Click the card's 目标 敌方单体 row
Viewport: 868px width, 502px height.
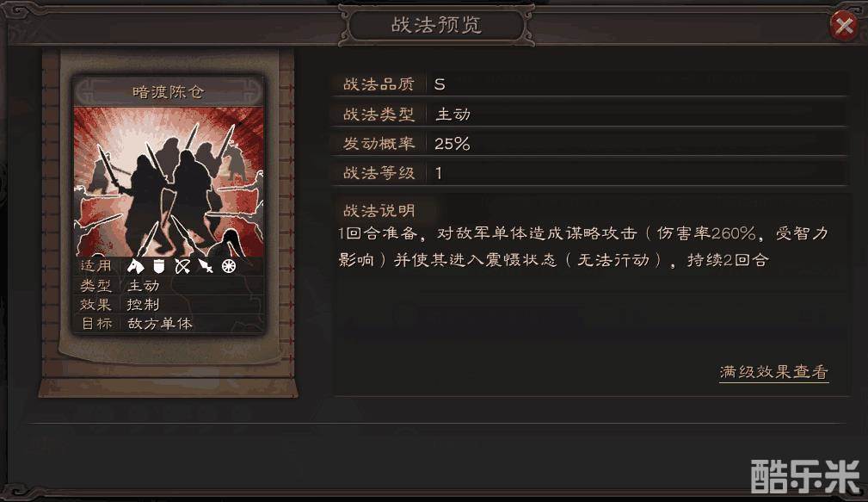pos(169,324)
